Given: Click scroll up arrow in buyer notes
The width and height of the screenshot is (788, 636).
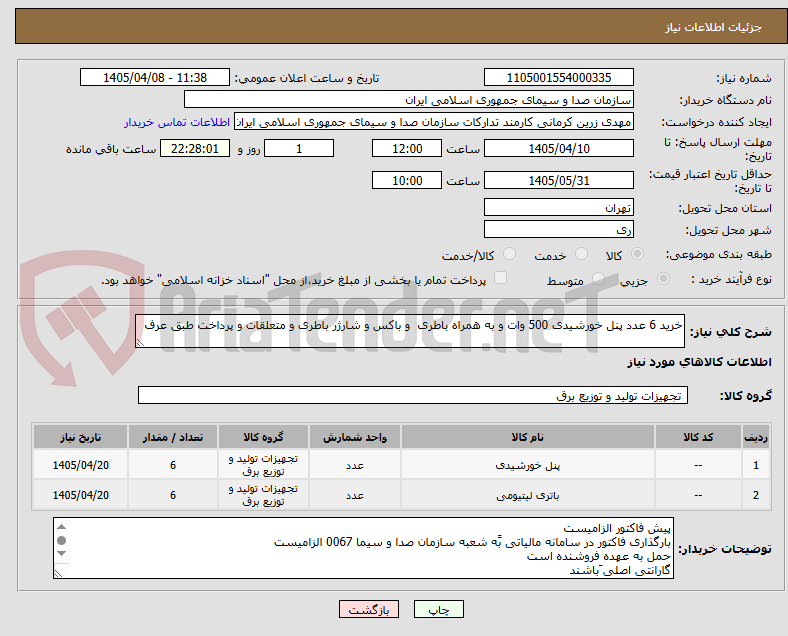Looking at the screenshot, I should tap(61, 526).
